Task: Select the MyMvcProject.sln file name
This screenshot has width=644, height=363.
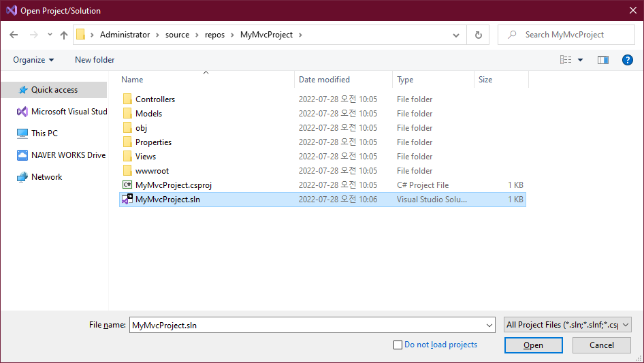Action: coord(167,200)
